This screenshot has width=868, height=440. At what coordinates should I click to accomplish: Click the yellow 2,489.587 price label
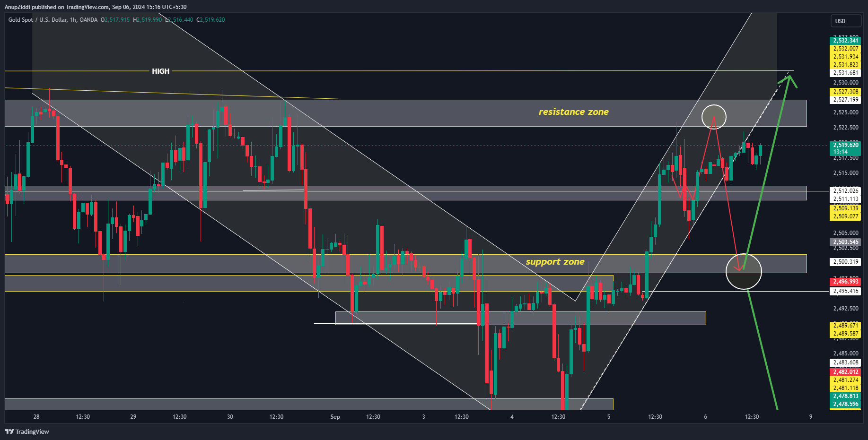coord(845,334)
